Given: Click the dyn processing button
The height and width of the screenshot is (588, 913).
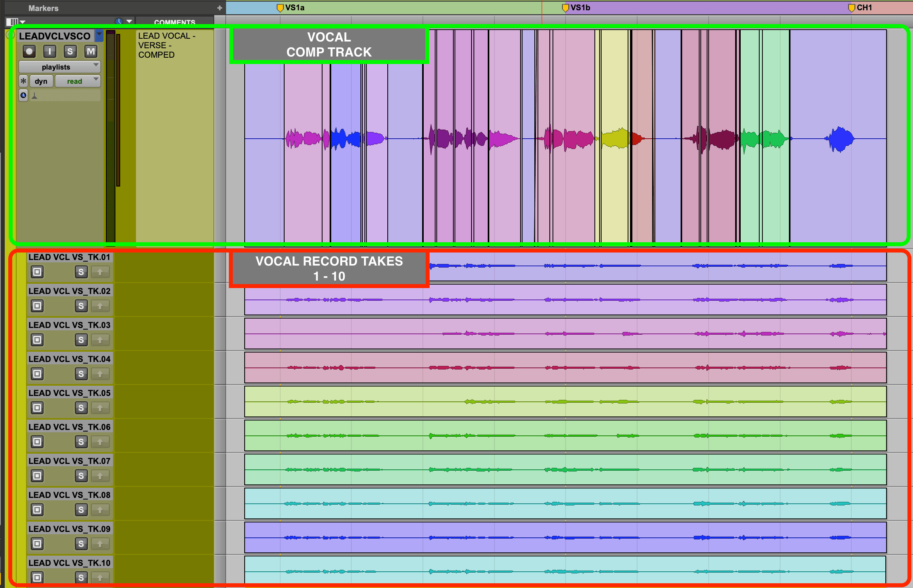Looking at the screenshot, I should coord(41,81).
